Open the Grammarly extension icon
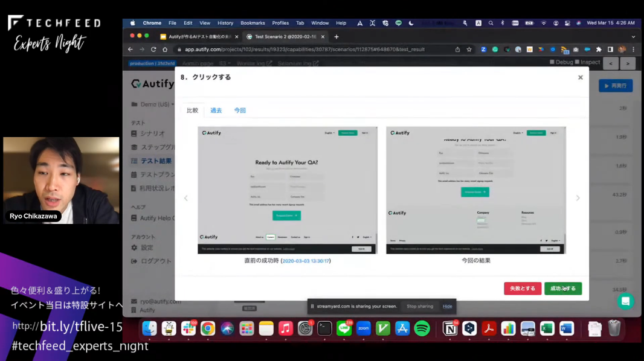 [x=495, y=50]
